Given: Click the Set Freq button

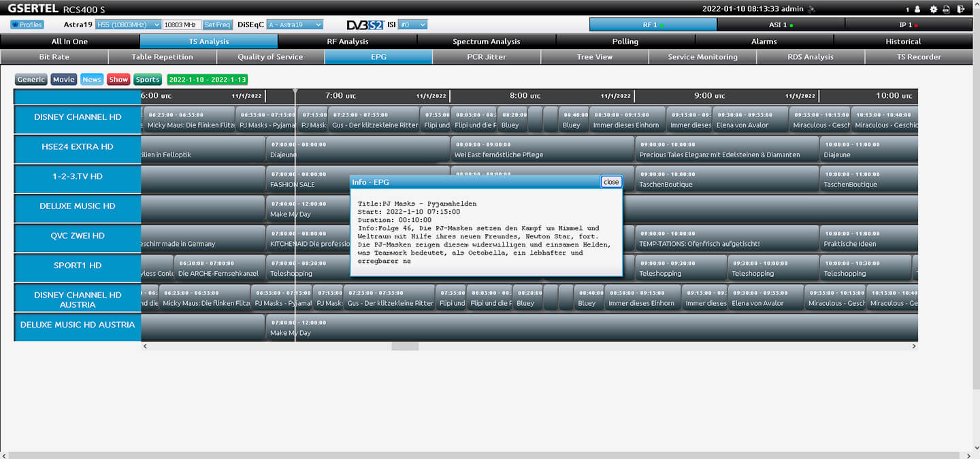Looking at the screenshot, I should coord(218,25).
